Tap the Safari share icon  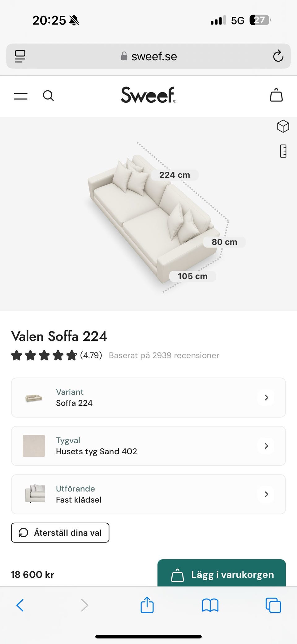click(x=147, y=605)
